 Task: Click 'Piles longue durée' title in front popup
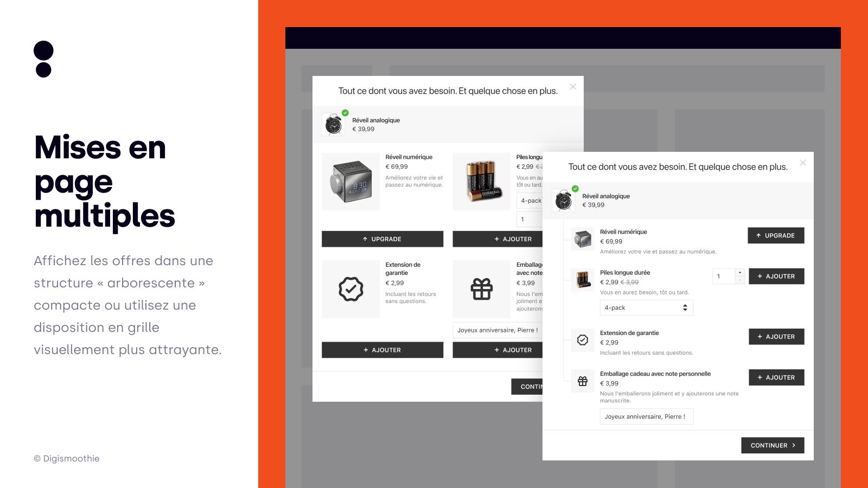[625, 273]
